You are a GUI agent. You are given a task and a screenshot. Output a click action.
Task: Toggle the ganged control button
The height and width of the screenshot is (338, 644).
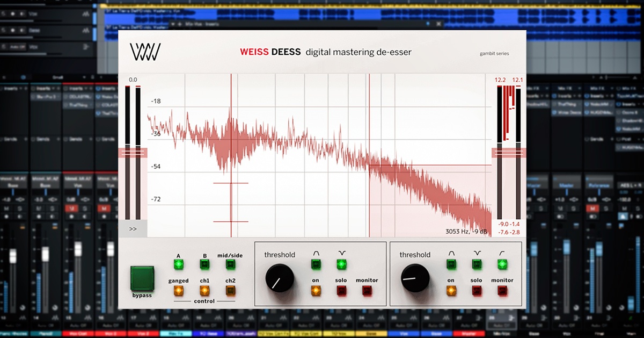[x=178, y=291]
